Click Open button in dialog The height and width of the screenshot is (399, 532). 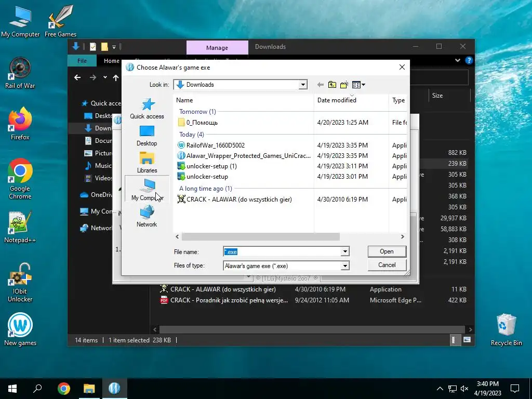(387, 251)
